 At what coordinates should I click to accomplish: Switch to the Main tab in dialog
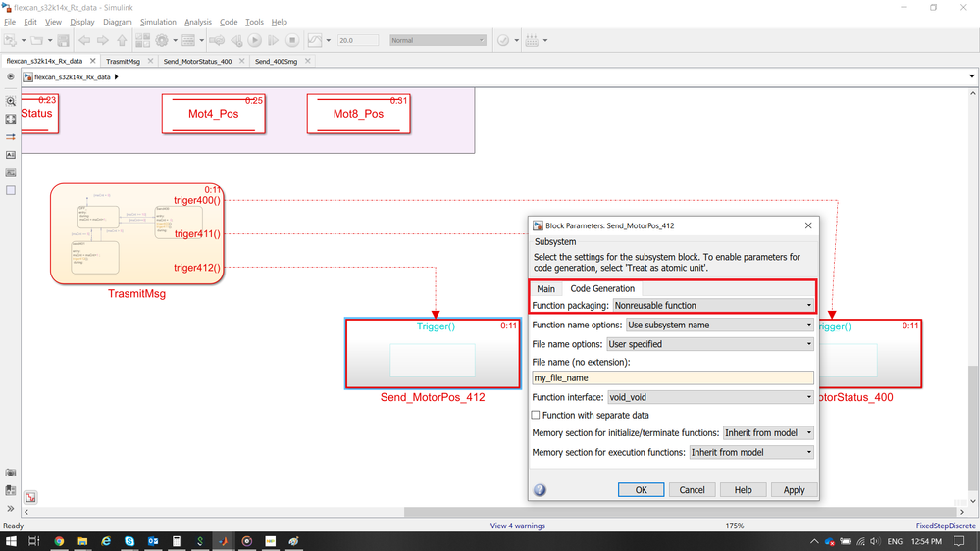coord(545,289)
